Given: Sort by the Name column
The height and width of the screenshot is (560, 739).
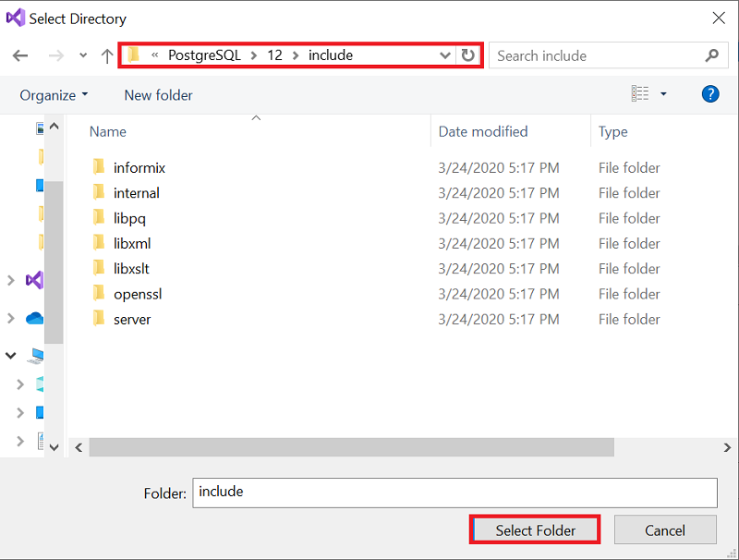Looking at the screenshot, I should [x=108, y=131].
